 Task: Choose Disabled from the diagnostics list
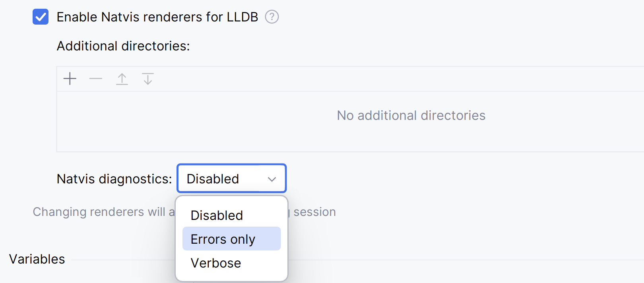[x=217, y=215]
